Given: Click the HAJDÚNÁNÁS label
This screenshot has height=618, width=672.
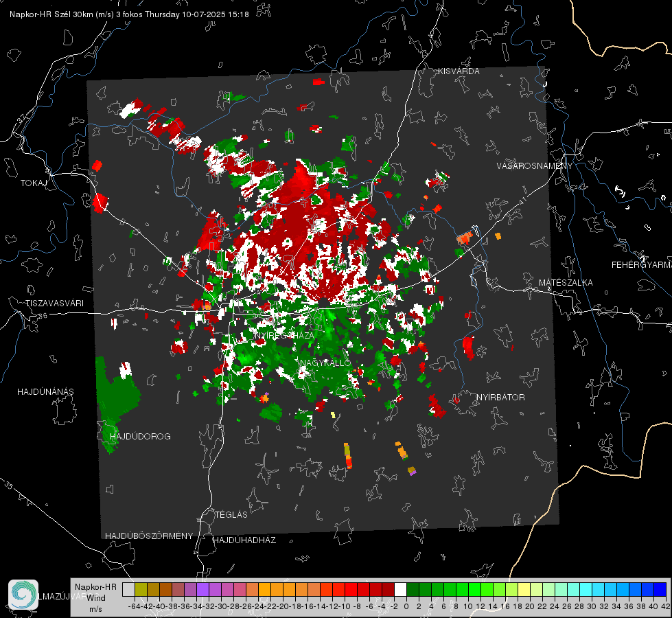Looking at the screenshot, I should (x=45, y=392).
